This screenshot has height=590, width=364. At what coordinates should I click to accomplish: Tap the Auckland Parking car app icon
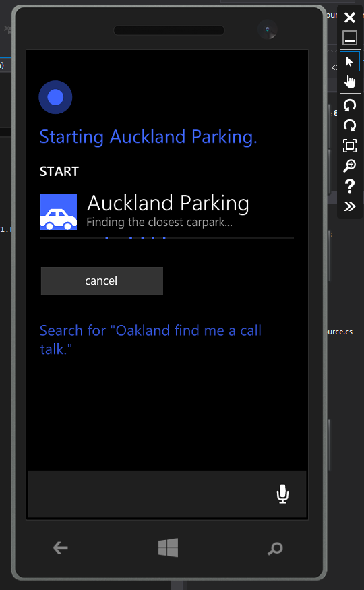click(59, 212)
